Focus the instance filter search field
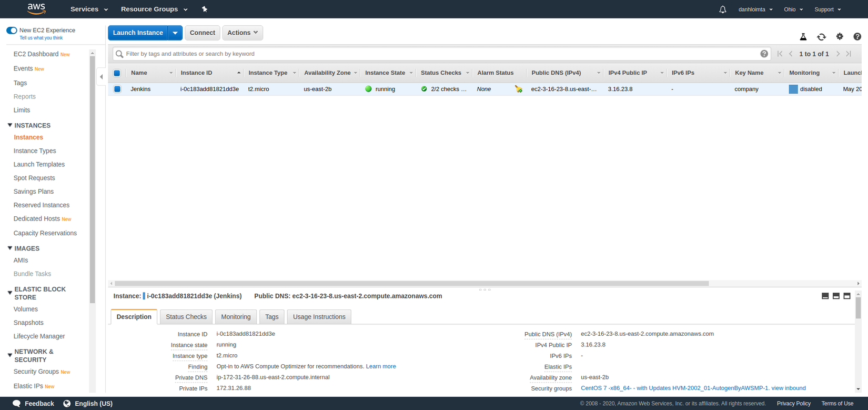868x410 pixels. 442,54
